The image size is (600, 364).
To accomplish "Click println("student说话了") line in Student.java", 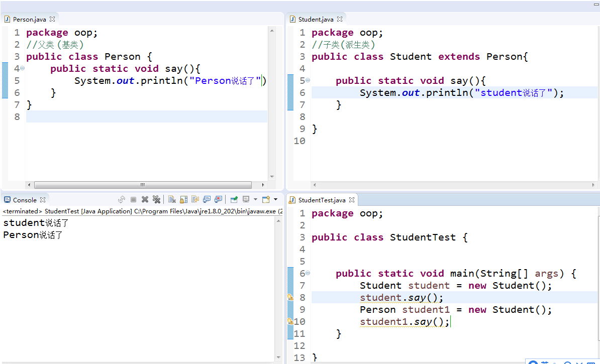I will [462, 92].
